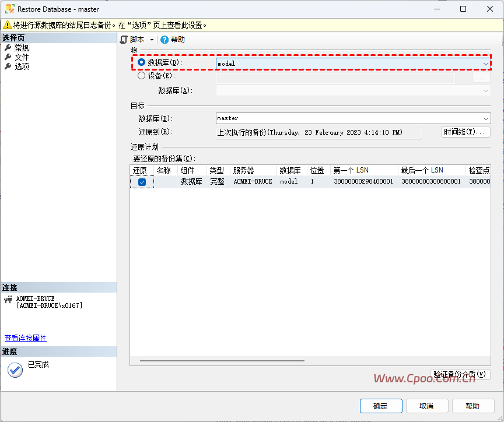Click the horizontal scrollbar of backup sets
Screen dimensions: 504x422
tap(222, 361)
